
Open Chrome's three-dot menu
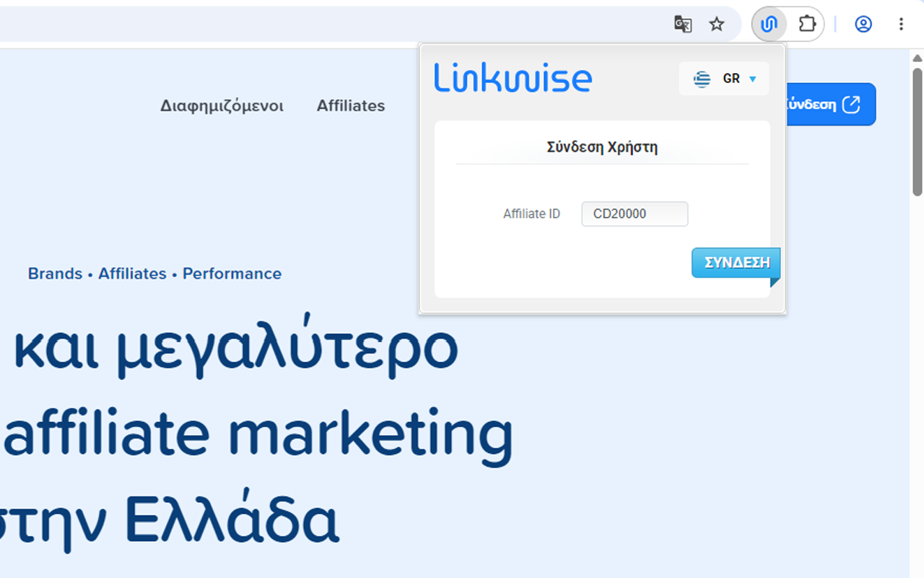coord(901,25)
